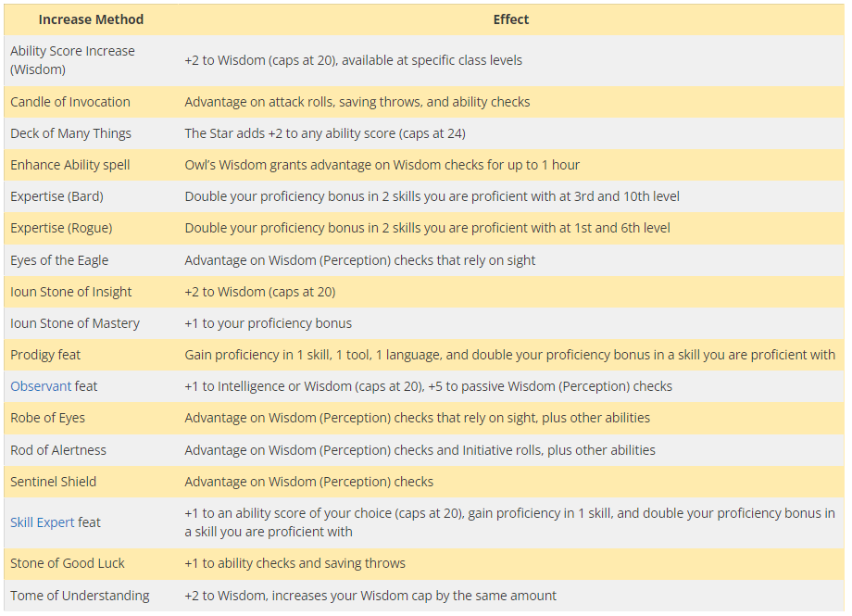Click the "+1 to your proficiency bonus" effect text
Image resolution: width=852 pixels, height=616 pixels.
269,323
